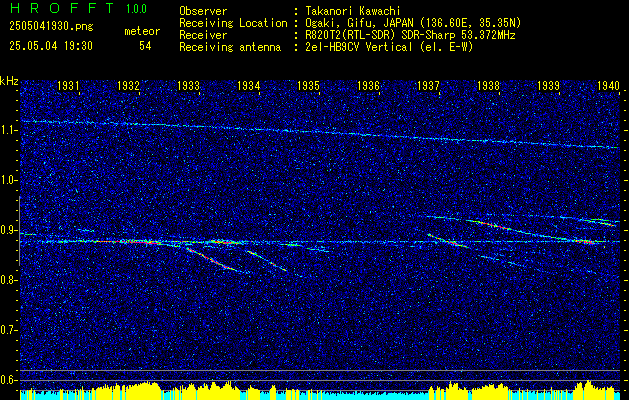Click the 1.0 kHz axis label

pyautogui.click(x=9, y=181)
